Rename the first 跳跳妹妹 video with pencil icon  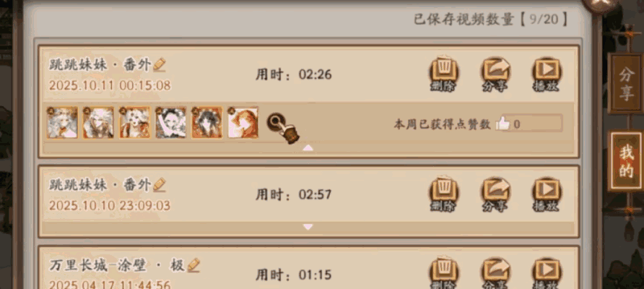(160, 64)
